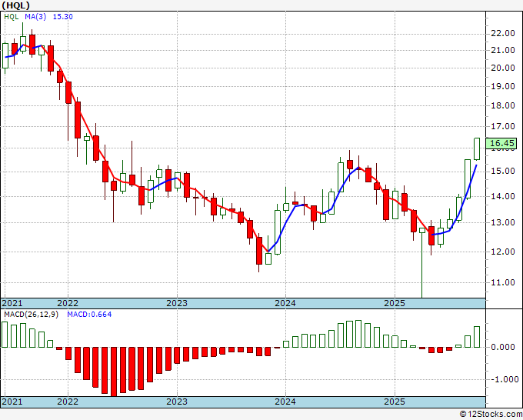The width and height of the screenshot is (523, 420).
Task: Click the 18.00 price axis label
Action: (503, 105)
